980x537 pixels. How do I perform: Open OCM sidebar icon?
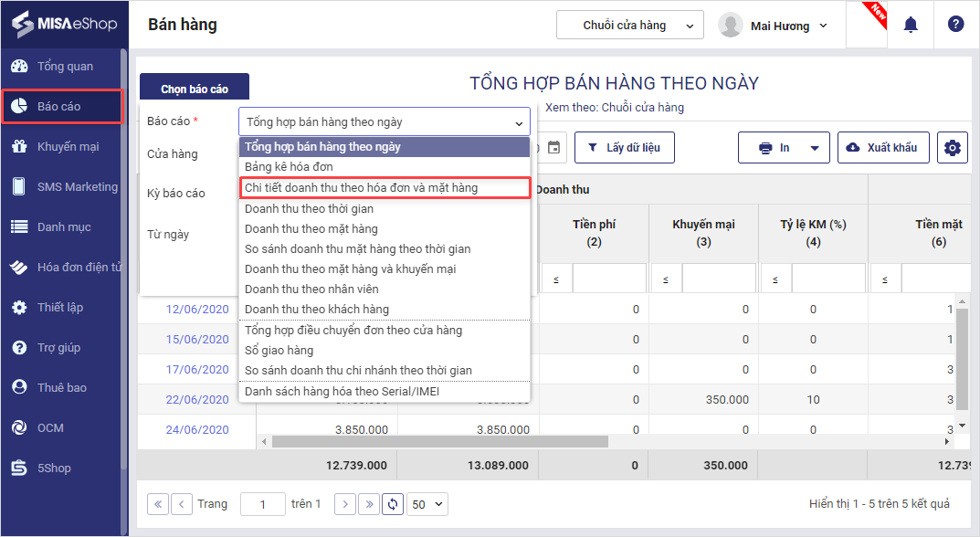coord(19,427)
